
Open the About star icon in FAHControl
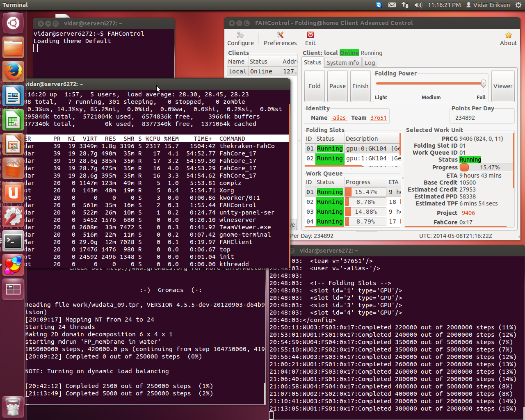point(509,39)
